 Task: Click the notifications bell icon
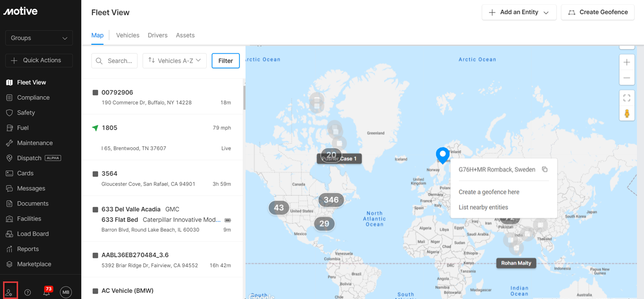click(46, 292)
